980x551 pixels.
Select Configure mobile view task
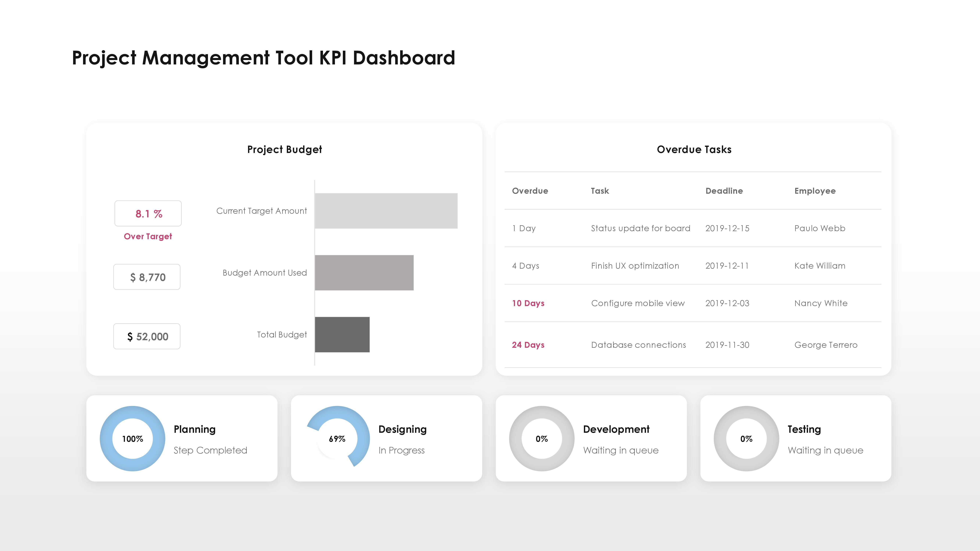pyautogui.click(x=638, y=303)
